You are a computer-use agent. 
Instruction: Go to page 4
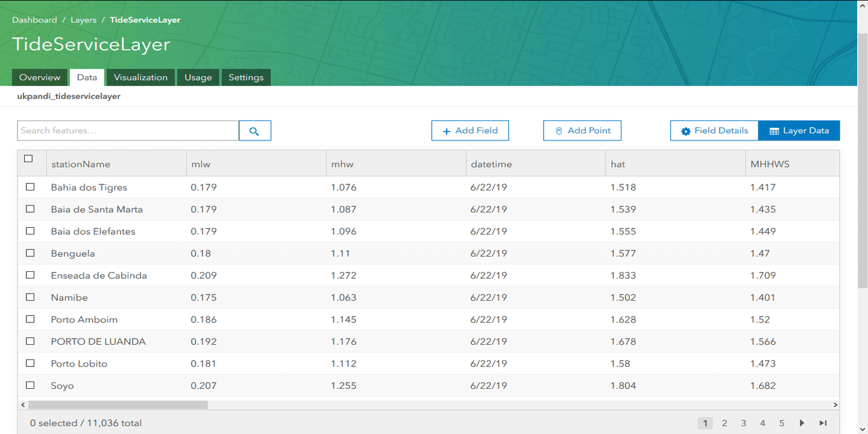(x=763, y=423)
